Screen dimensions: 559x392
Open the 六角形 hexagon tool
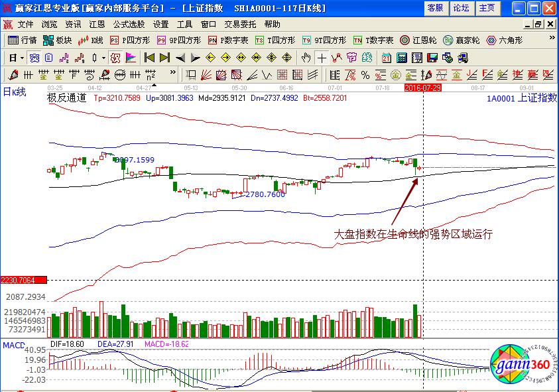point(504,40)
